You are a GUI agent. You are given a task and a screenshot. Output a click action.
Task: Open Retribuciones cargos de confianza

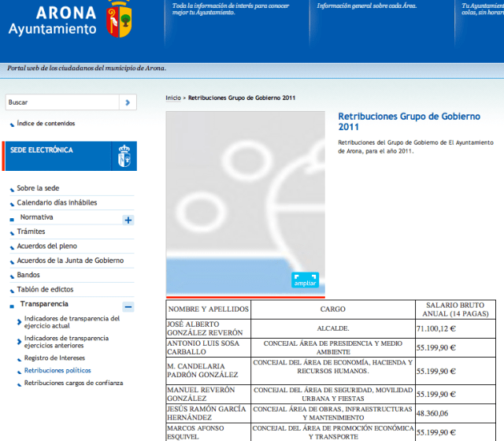click(73, 383)
